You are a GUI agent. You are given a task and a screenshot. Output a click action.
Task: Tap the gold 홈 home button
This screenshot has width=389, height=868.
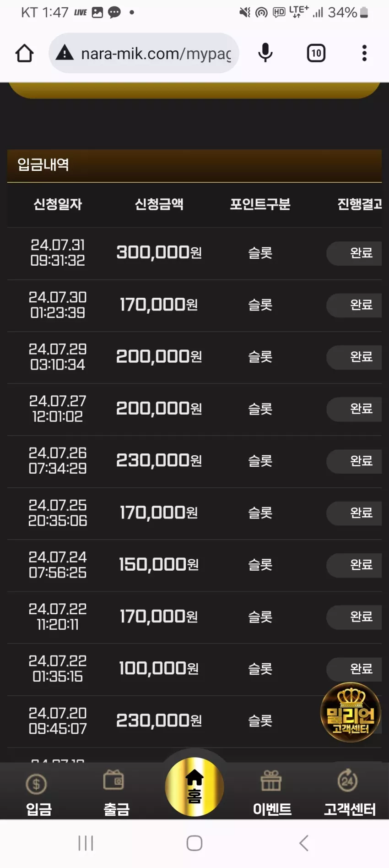[x=194, y=787]
